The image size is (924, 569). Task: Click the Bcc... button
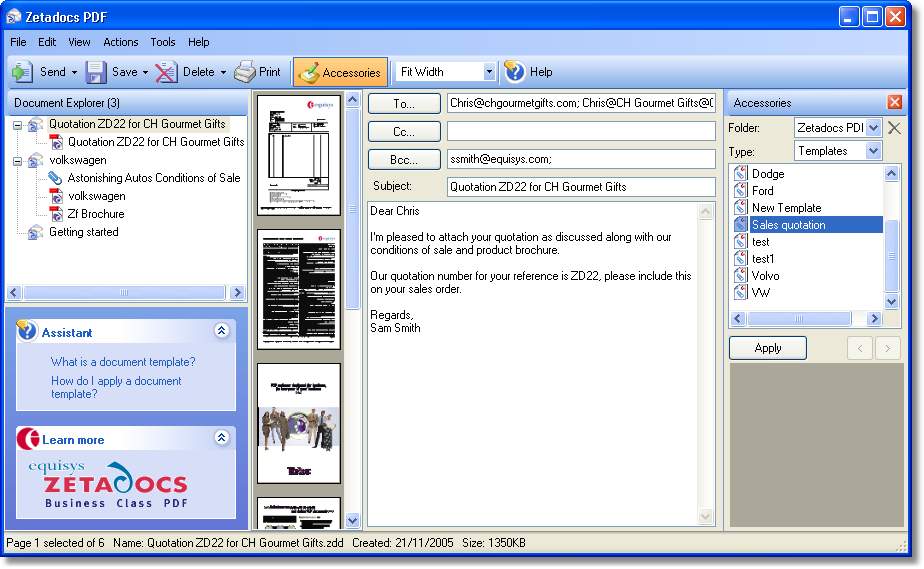click(404, 160)
